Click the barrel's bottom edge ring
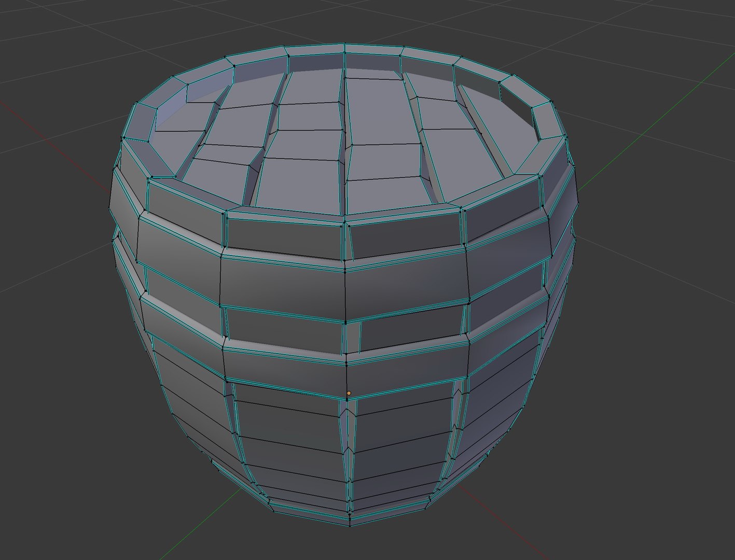Screen dimensions: 735x560 pyautogui.click(x=349, y=515)
